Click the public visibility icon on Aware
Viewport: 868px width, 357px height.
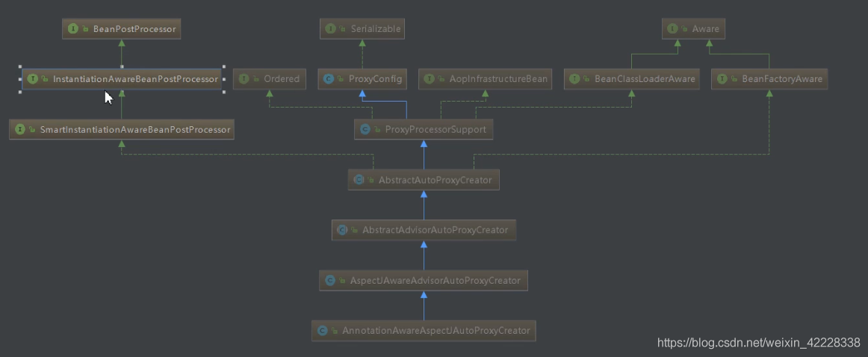(685, 29)
